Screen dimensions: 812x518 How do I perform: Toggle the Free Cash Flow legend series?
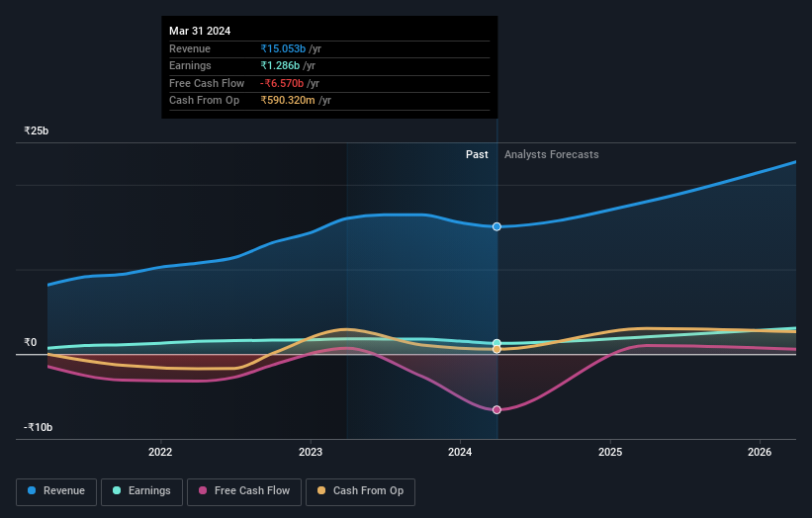tap(244, 491)
